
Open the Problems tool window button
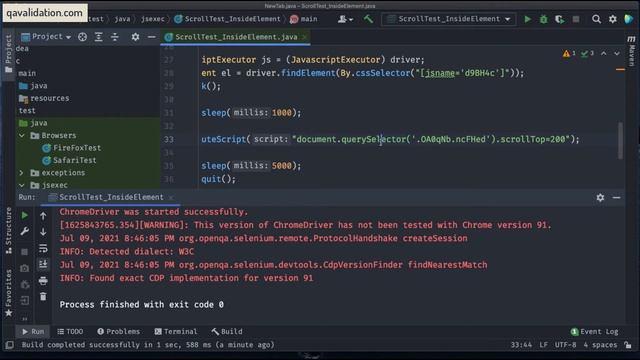pyautogui.click(x=118, y=331)
